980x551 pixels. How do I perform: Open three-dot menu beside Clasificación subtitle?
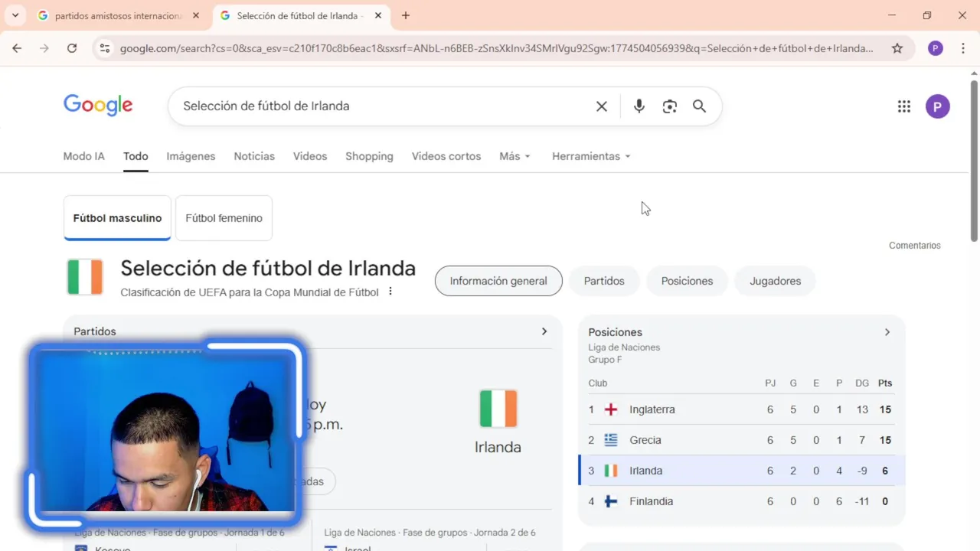(x=390, y=292)
